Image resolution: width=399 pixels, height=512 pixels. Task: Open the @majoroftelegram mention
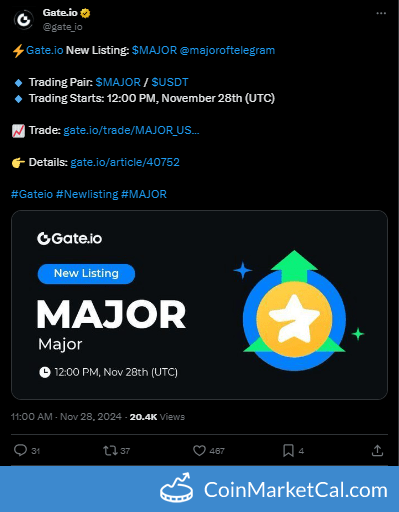coord(227,50)
